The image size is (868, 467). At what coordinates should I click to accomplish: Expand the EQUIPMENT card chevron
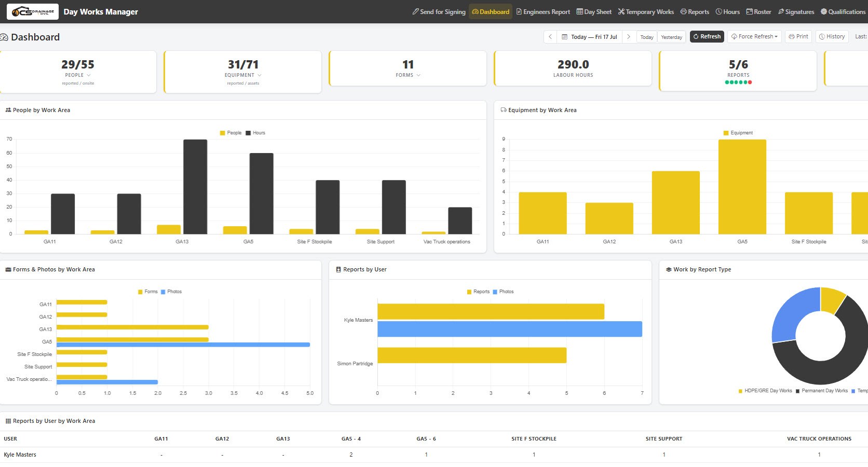pos(260,75)
